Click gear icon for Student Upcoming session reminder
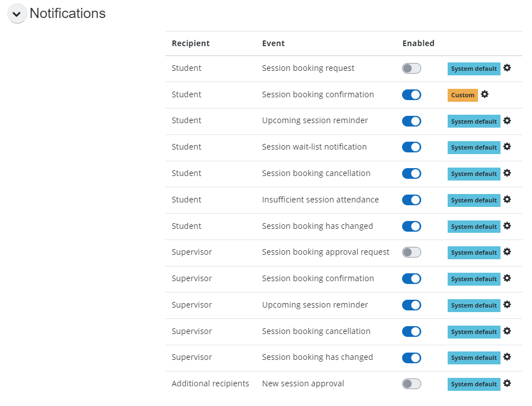 point(507,120)
